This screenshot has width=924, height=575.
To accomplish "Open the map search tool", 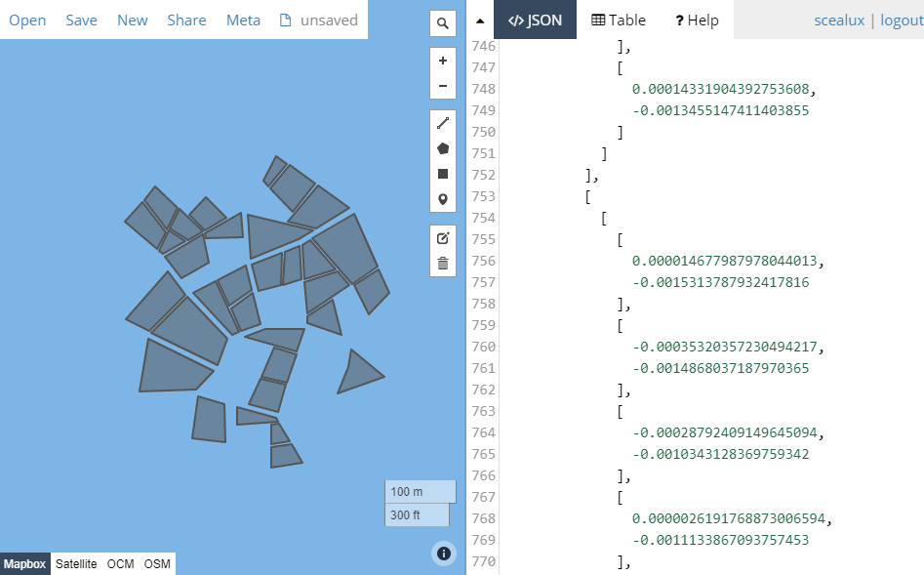I will point(443,23).
